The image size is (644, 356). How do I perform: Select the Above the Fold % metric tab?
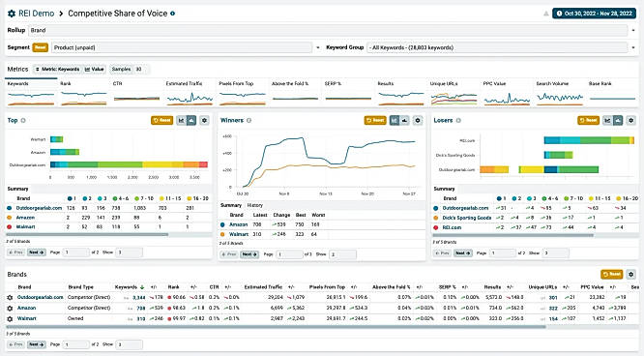[295, 93]
